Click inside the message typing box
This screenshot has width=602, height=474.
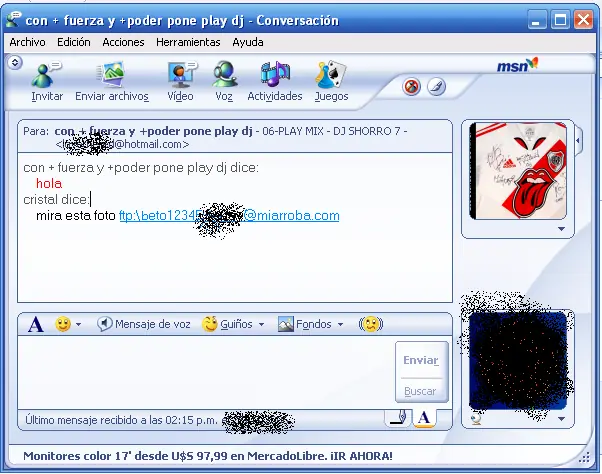pos(206,372)
